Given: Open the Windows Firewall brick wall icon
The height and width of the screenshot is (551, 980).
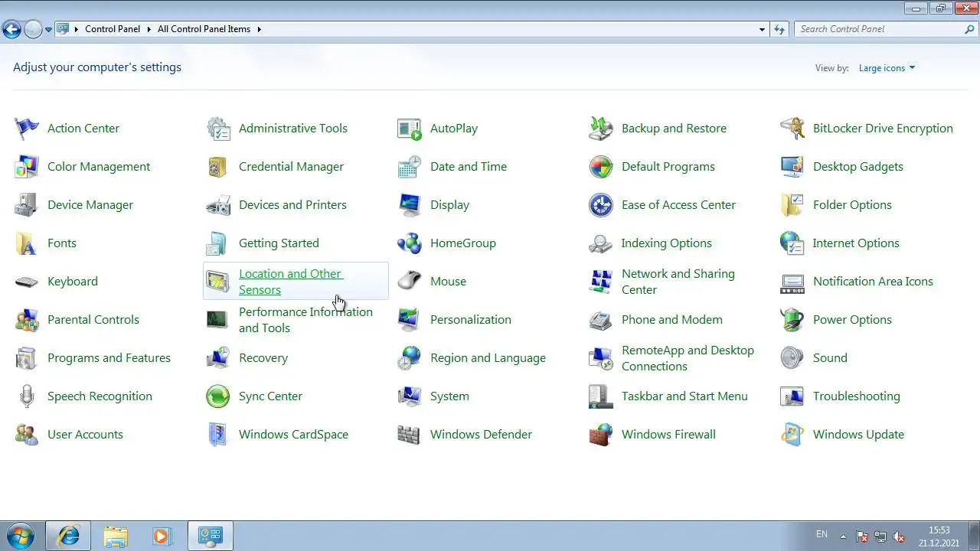Looking at the screenshot, I should [601, 435].
